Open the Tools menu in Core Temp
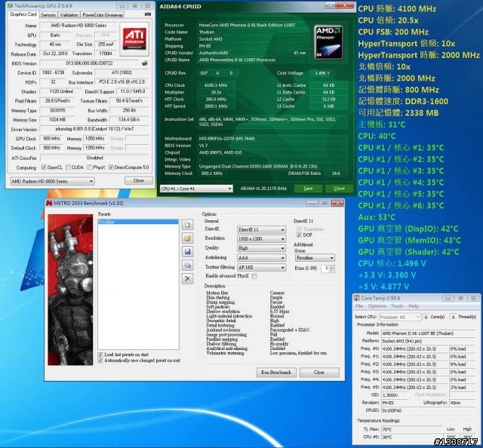Image resolution: width=483 pixels, height=448 pixels. [397, 305]
